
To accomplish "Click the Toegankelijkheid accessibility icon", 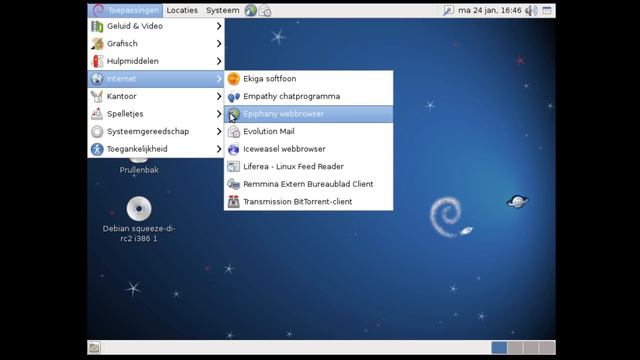I will pos(97,149).
